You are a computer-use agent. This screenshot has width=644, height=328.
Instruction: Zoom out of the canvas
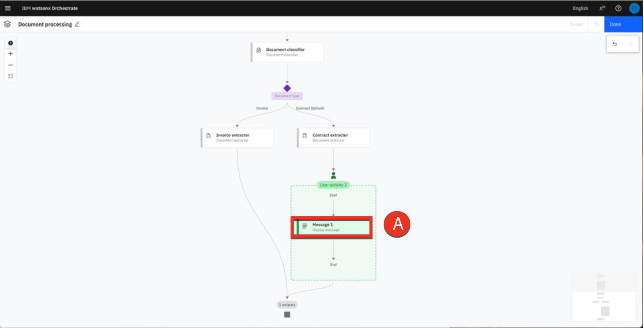tap(11, 65)
